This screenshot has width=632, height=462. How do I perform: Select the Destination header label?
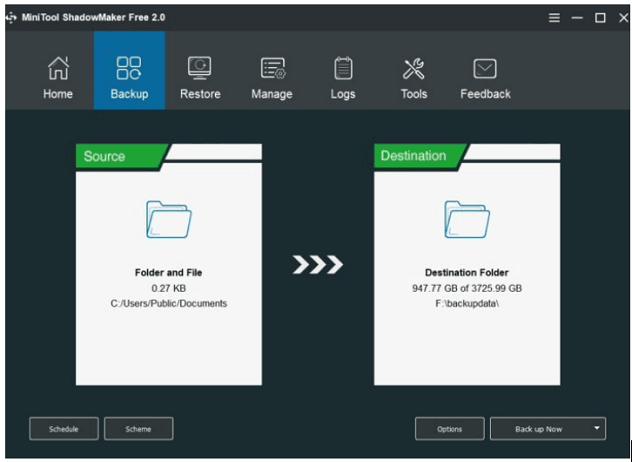(414, 156)
